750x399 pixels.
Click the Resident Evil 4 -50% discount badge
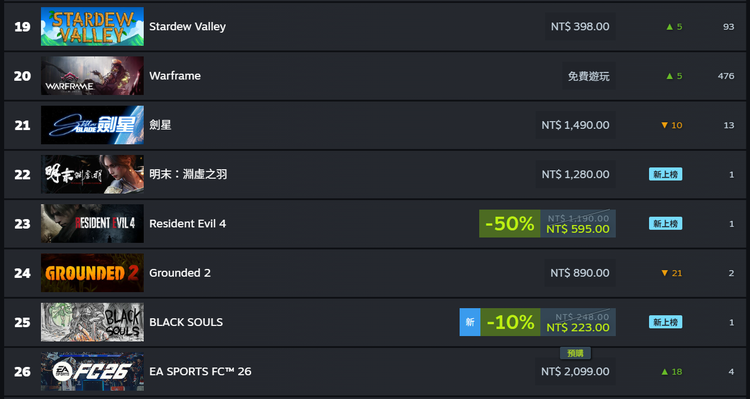pos(510,223)
